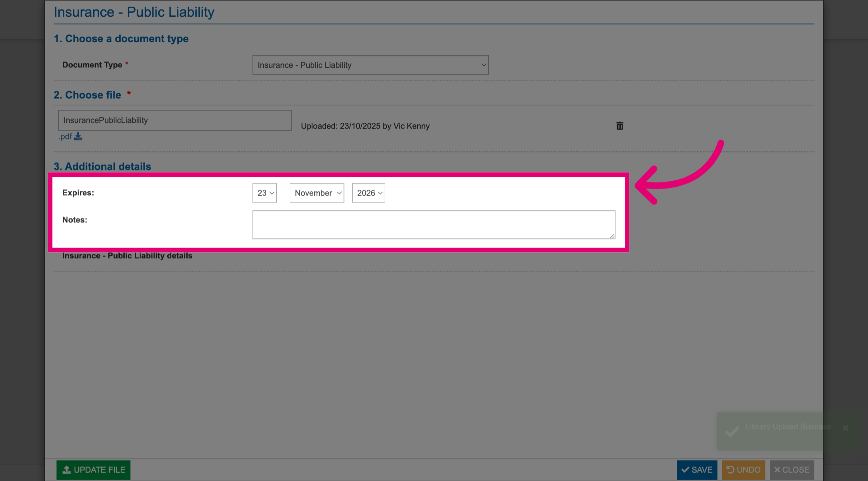Click the 'Insurance - Public Liability details' label
This screenshot has height=481, width=868.
[127, 256]
